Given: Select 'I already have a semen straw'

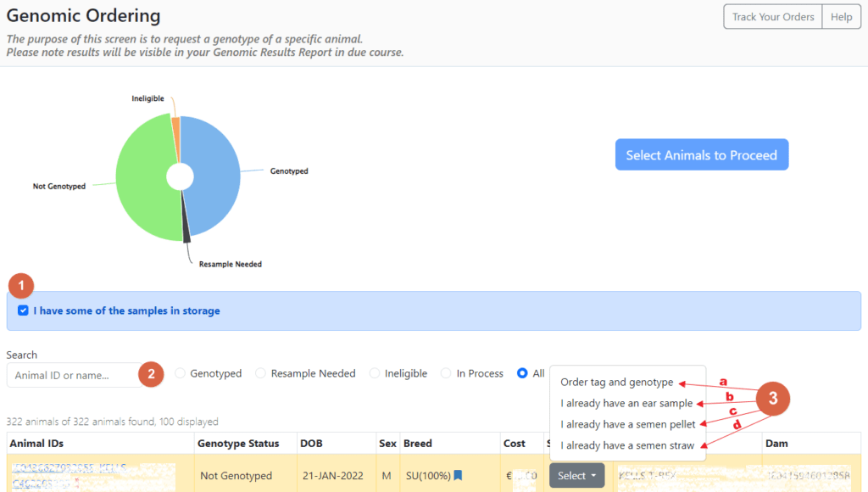Looking at the screenshot, I should tap(626, 445).
